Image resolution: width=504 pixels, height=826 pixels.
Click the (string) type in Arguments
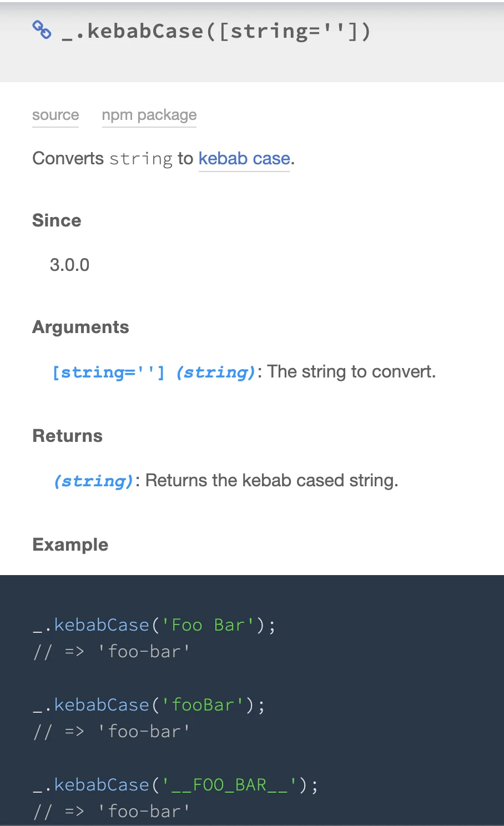(x=216, y=372)
